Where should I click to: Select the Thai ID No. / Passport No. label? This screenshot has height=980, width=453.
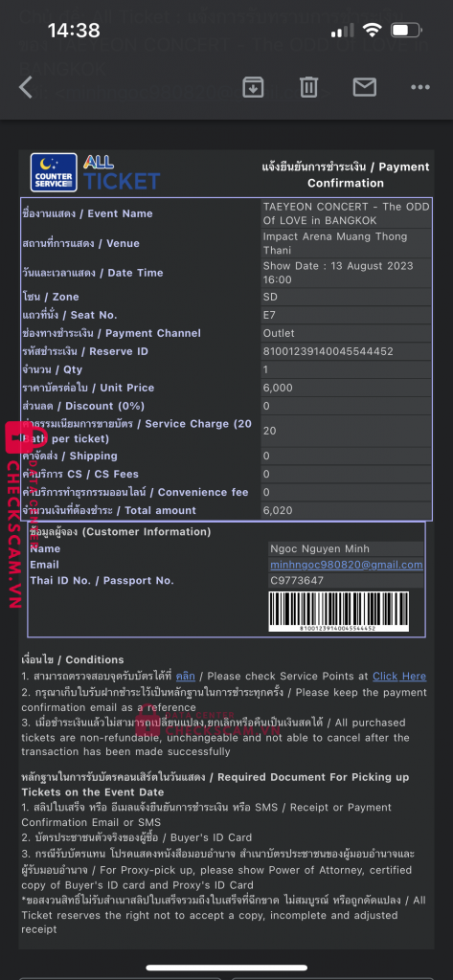[x=102, y=581]
